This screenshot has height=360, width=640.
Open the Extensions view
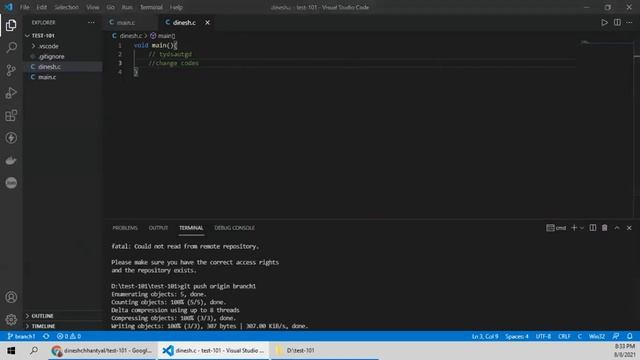(11, 116)
